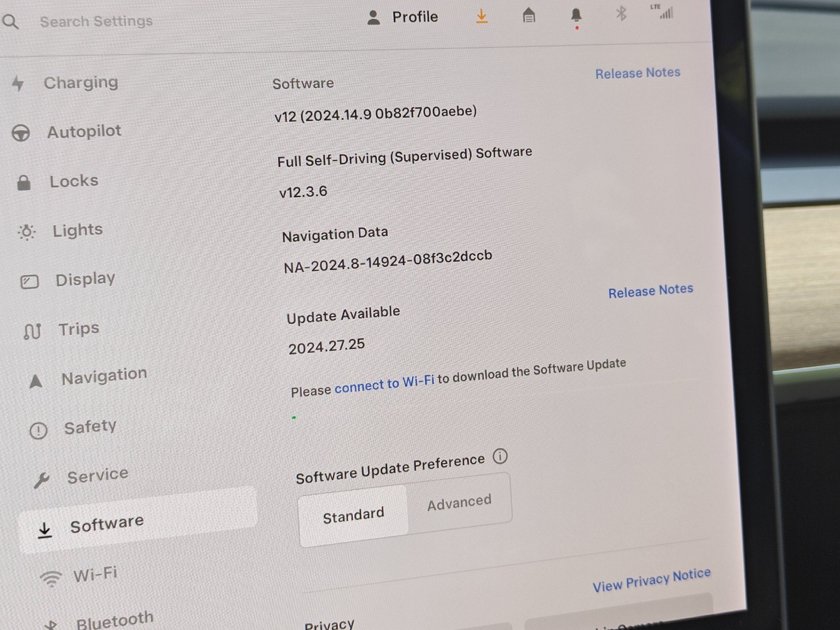The width and height of the screenshot is (840, 630).
Task: Tap the software version v12 (2024.14.9 0b82f700aebe)
Action: pos(376,114)
